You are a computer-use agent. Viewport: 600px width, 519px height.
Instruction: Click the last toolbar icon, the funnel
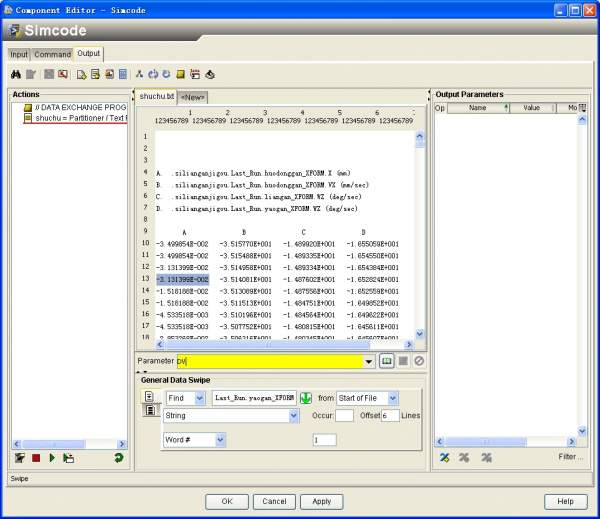[210, 74]
